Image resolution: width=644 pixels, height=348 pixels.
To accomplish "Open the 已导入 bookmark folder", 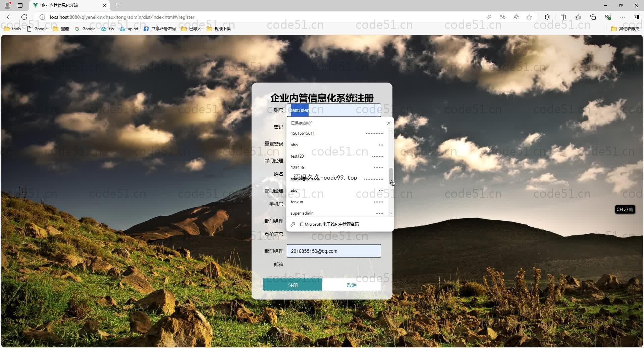I will pyautogui.click(x=191, y=29).
